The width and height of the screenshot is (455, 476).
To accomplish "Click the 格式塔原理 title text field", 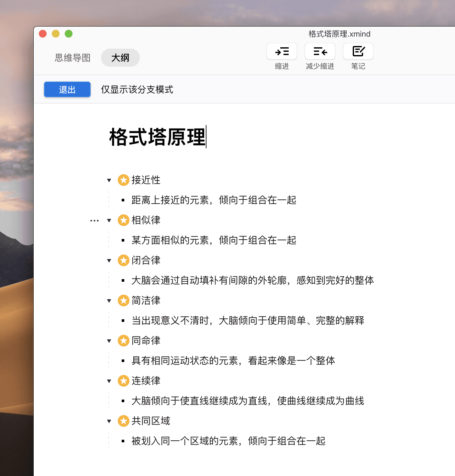I will pos(158,137).
